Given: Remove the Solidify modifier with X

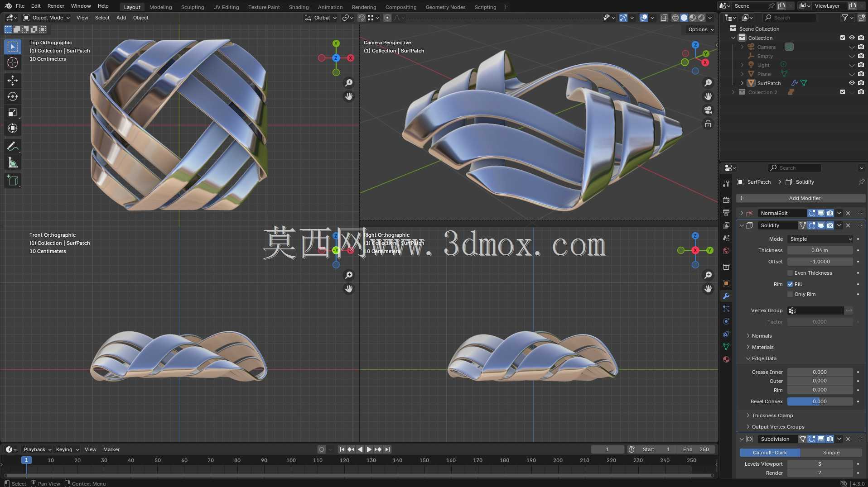Looking at the screenshot, I should pos(848,225).
